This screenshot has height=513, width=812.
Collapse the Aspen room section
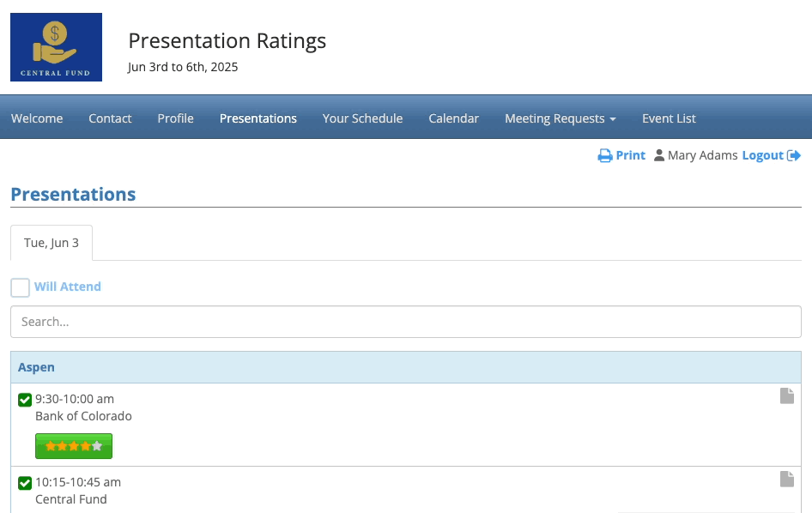coord(36,367)
